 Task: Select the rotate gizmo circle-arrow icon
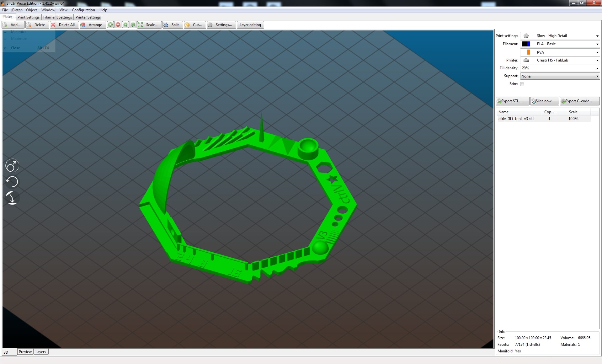(x=12, y=166)
